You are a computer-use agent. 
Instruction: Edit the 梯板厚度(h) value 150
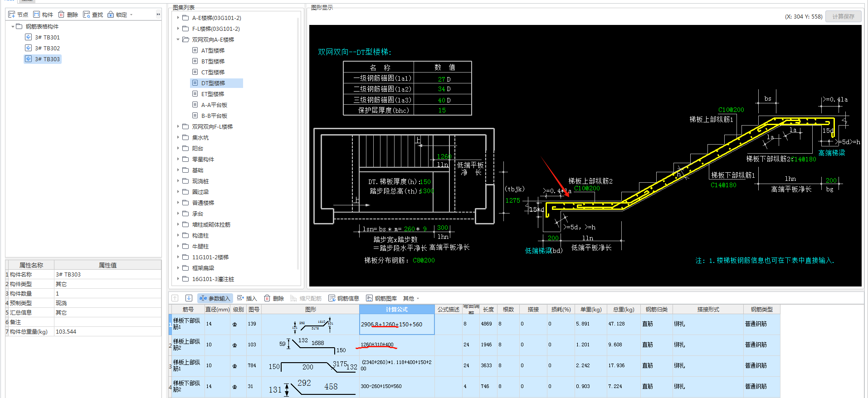425,182
